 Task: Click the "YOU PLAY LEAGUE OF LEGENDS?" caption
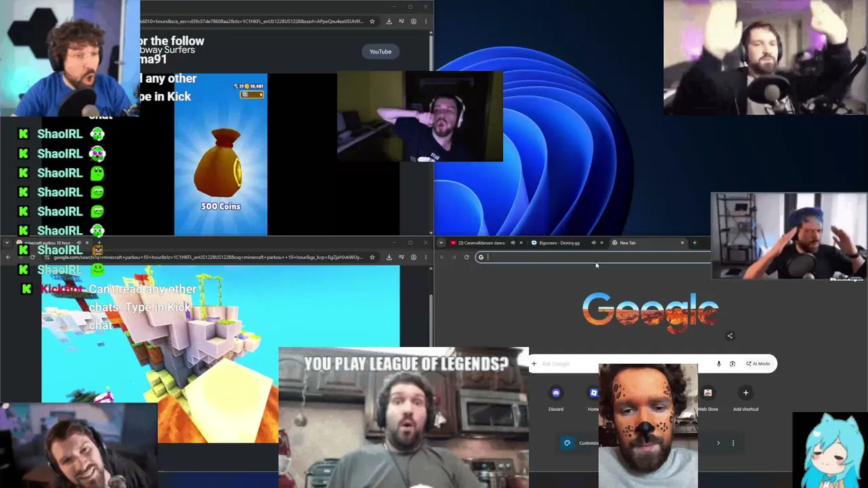(406, 364)
